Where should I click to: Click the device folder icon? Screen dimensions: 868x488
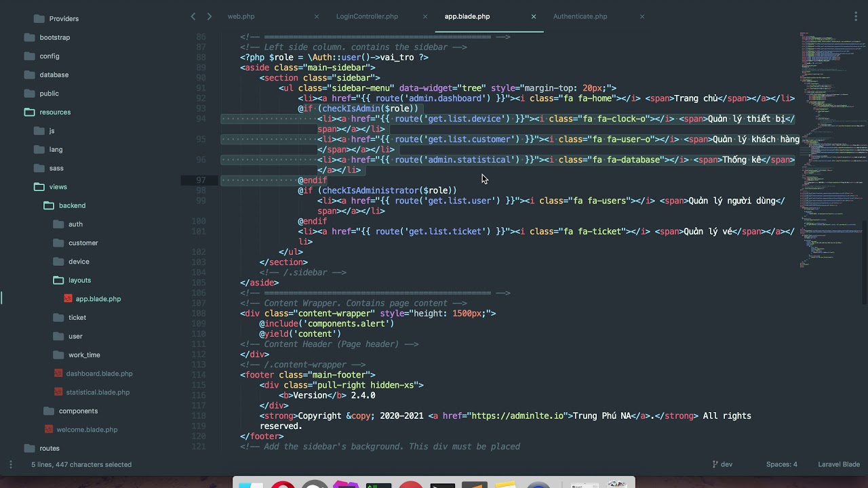(x=58, y=262)
